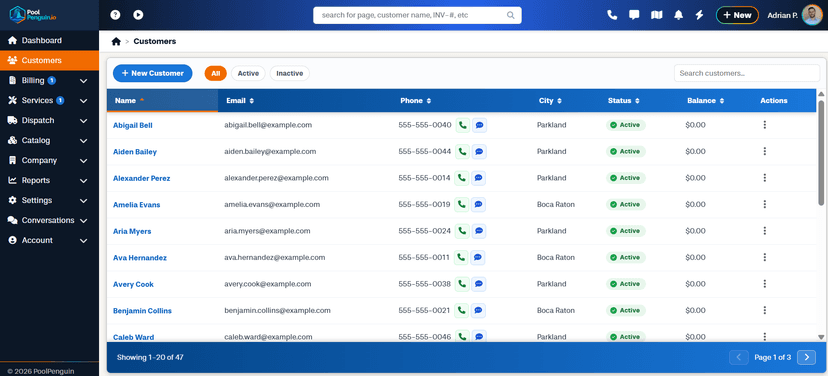Select the All filter pill
The image size is (828, 376).
point(215,73)
